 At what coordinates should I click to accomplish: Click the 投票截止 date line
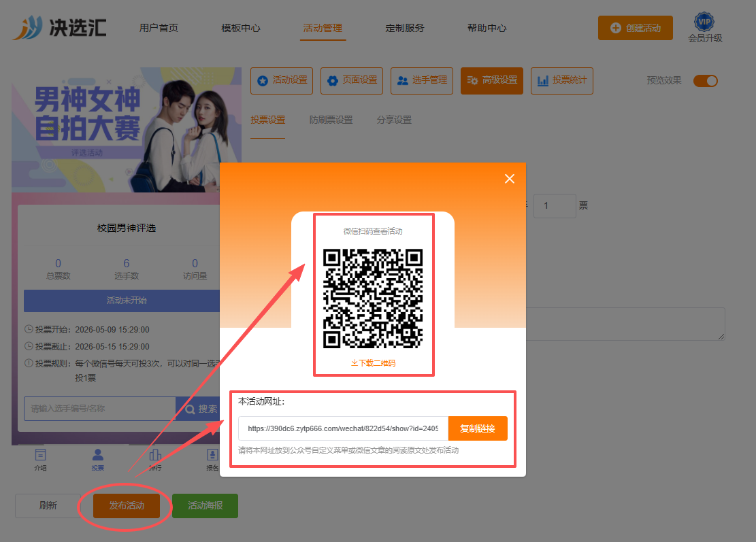[x=87, y=346]
